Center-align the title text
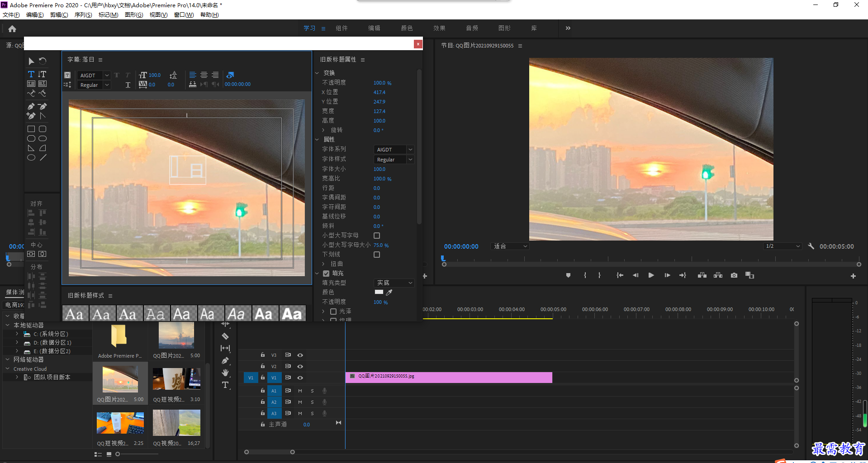Viewport: 868px width, 463px height. click(x=204, y=75)
